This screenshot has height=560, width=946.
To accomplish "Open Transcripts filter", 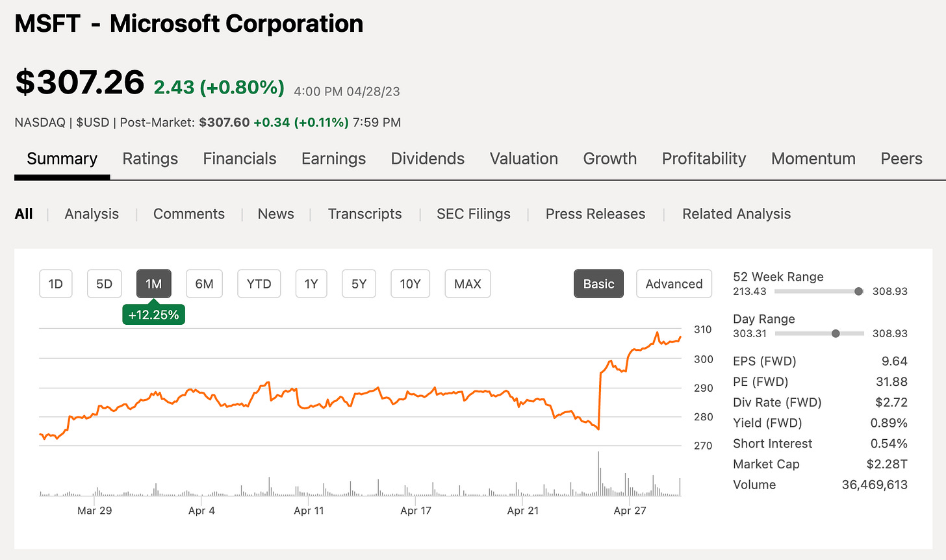I will 364,214.
